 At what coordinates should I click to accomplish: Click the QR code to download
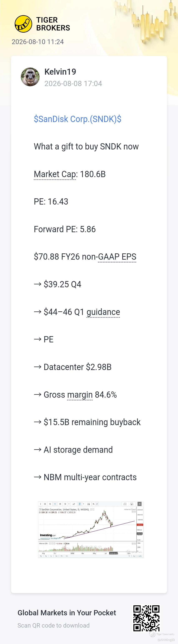[x=146, y=618]
